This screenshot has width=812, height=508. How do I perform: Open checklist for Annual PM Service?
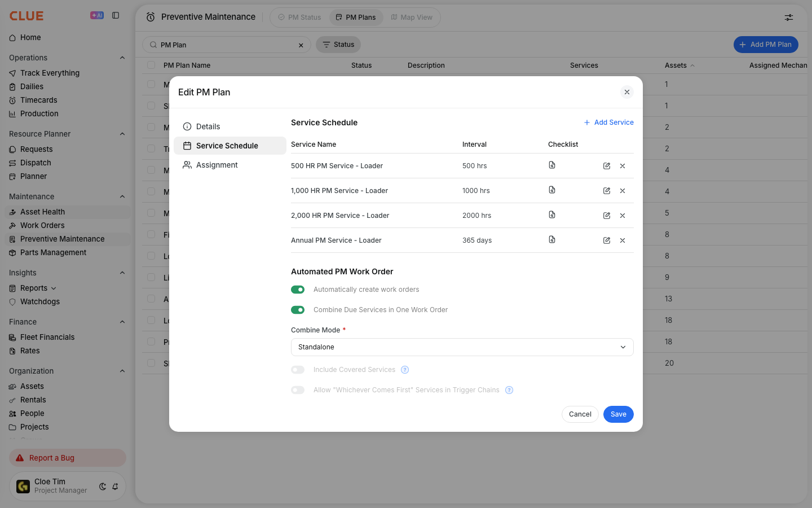pos(552,239)
